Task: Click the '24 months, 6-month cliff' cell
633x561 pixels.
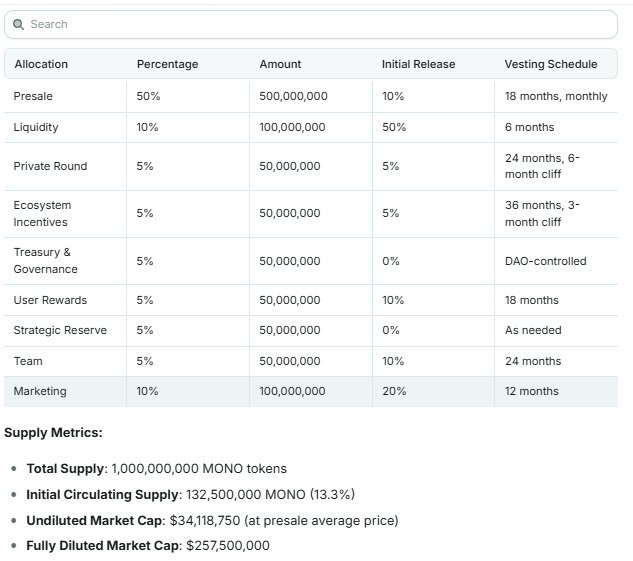Action: click(556, 166)
